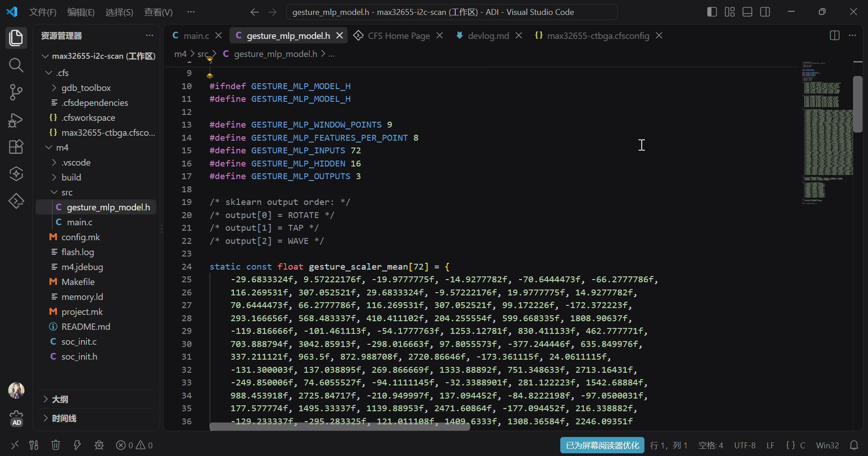Open customize layout icon
This screenshot has height=456, width=868.
tap(730, 12)
